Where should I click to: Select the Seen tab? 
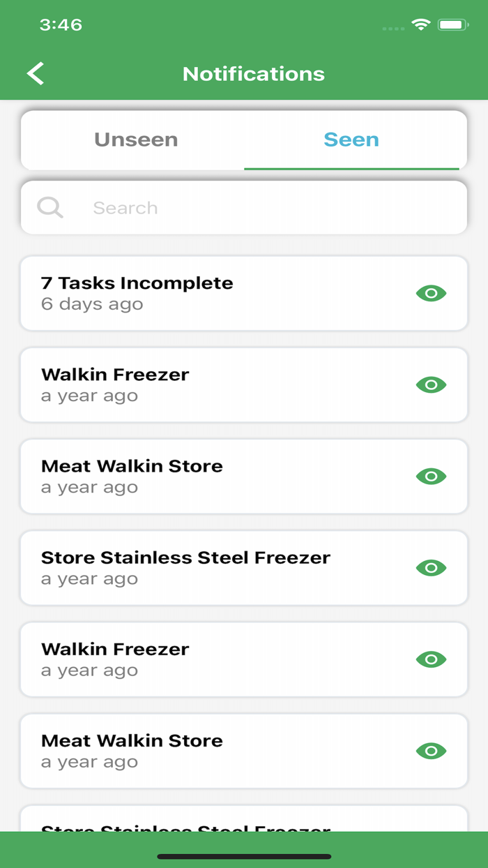(351, 140)
